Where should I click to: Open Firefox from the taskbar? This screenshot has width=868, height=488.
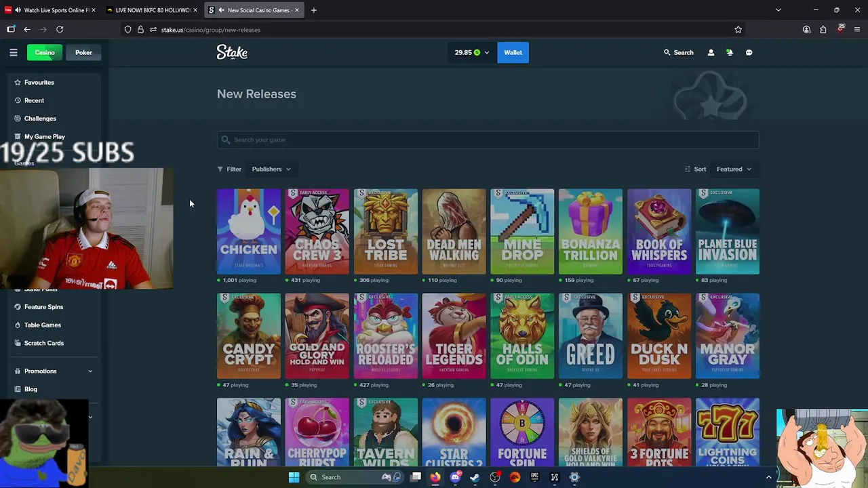tap(435, 477)
